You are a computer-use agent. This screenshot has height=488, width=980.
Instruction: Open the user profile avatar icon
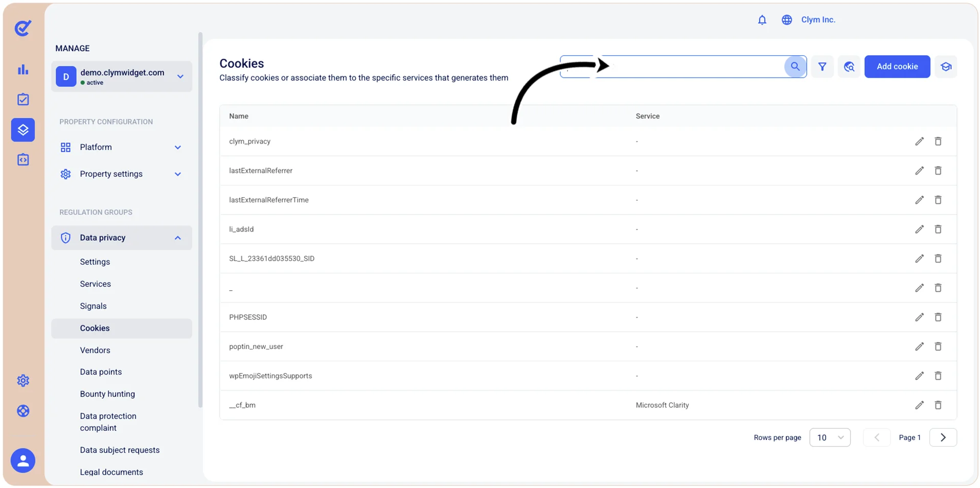tap(23, 460)
